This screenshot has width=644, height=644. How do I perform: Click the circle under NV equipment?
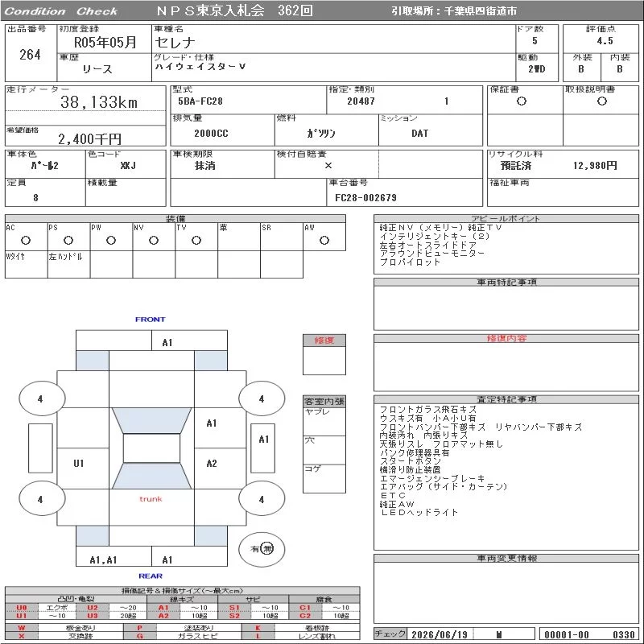pos(154,240)
